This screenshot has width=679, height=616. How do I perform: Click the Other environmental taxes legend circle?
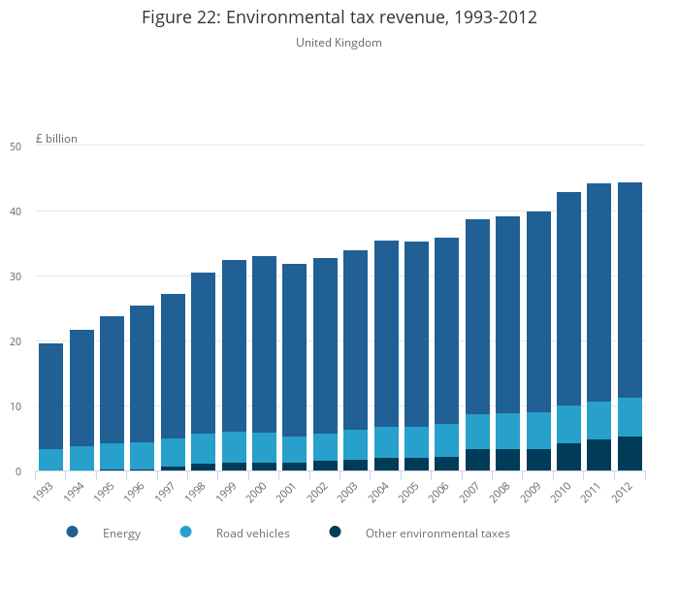335,532
